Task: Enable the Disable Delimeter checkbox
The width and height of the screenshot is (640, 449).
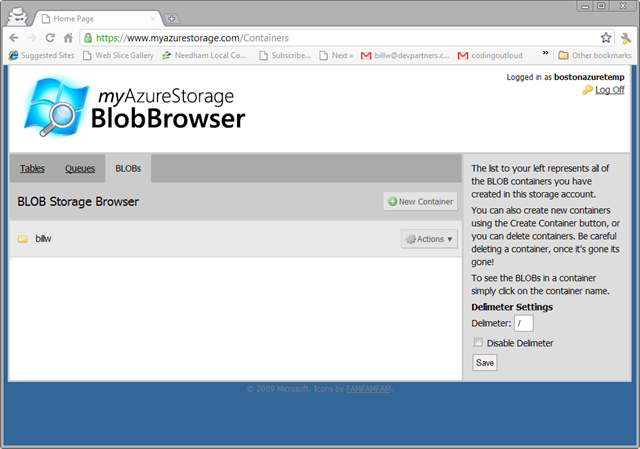Action: pos(478,343)
